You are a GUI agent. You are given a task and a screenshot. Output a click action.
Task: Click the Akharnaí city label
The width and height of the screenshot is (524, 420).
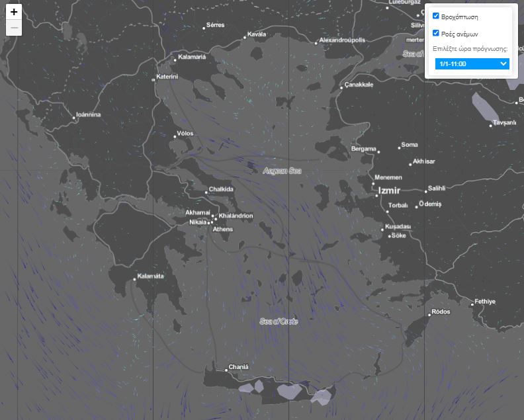198,212
